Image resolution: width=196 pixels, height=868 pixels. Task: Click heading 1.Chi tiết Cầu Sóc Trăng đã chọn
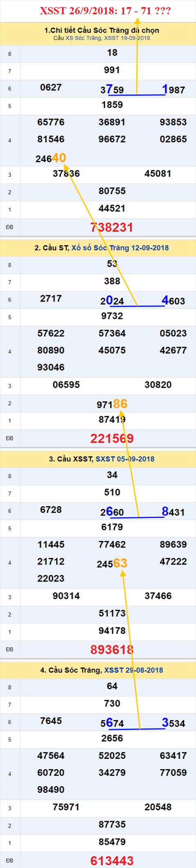102,30
